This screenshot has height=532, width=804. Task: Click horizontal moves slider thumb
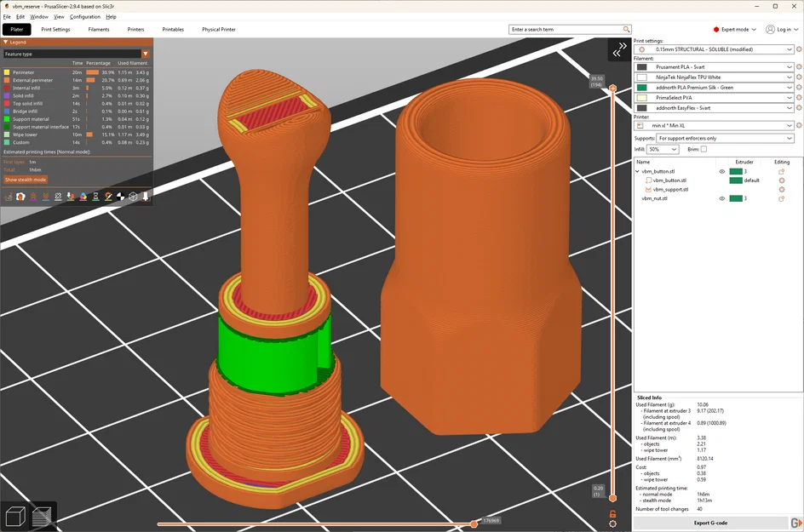pyautogui.click(x=474, y=523)
